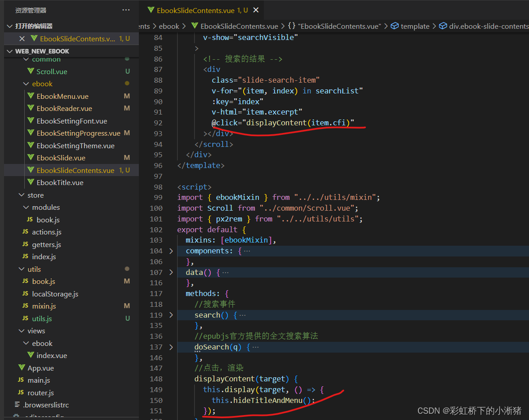Open the EbookSlideContents.vue breadcrumb file segment
Viewport: 529px width, 420px height.
coord(239,26)
